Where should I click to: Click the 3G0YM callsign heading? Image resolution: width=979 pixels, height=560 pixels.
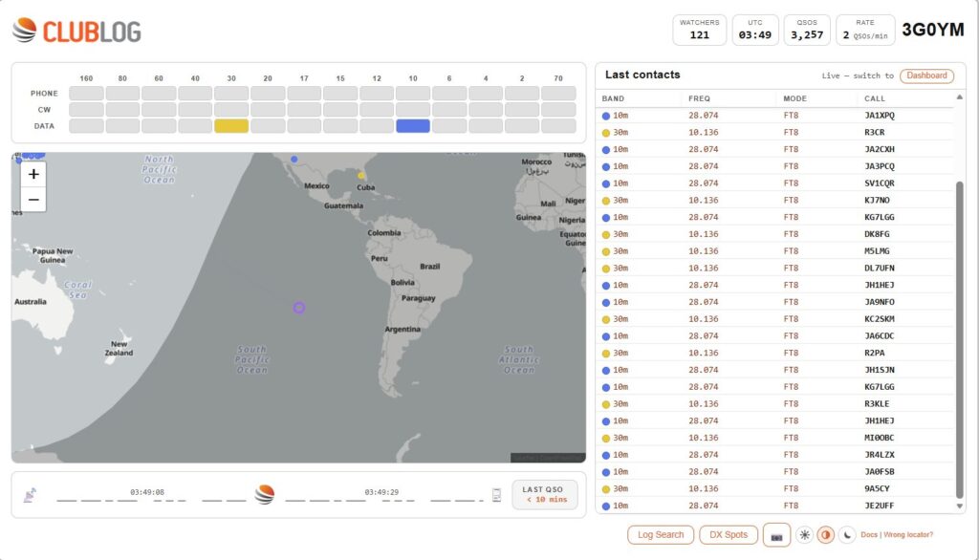[x=933, y=30]
